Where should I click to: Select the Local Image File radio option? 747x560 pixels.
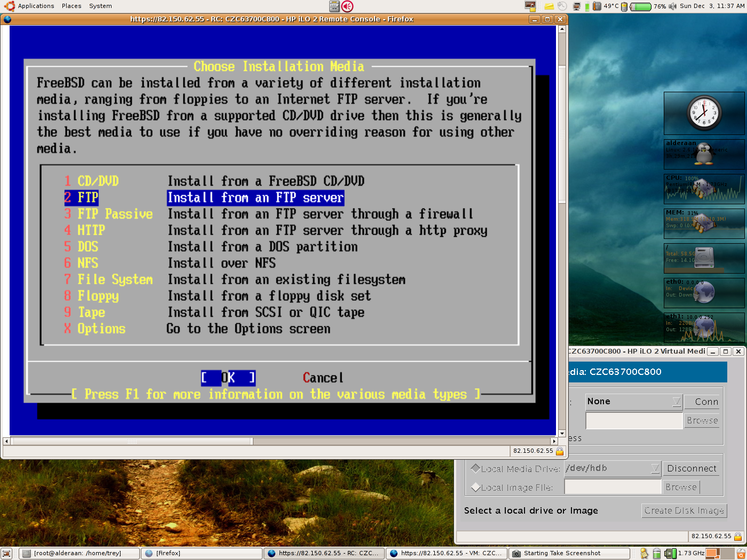(x=475, y=487)
